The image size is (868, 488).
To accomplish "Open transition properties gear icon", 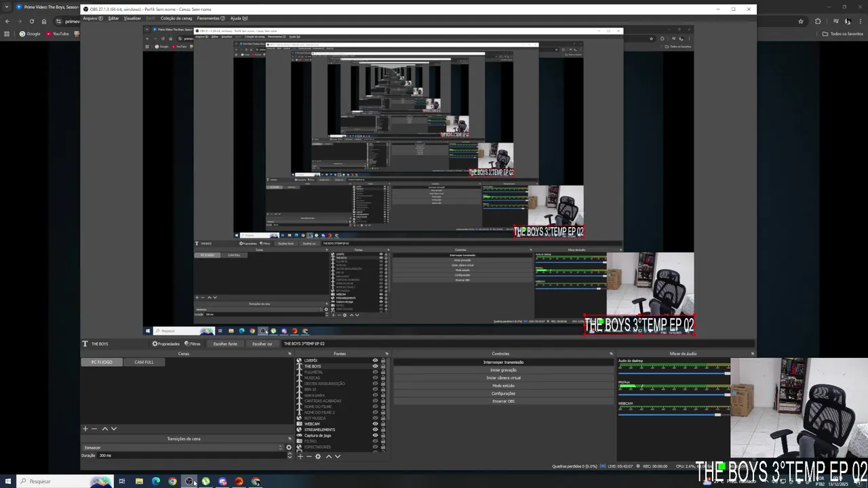I will click(x=289, y=447).
